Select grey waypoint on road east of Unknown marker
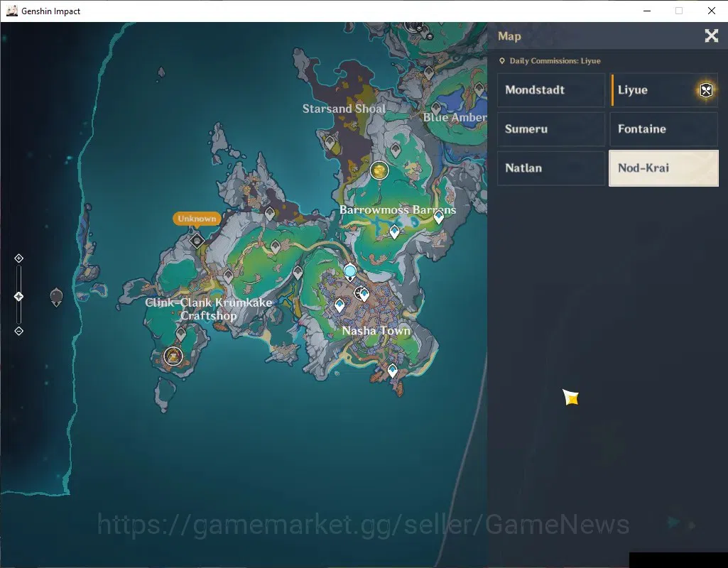The image size is (728, 568). 276,247
